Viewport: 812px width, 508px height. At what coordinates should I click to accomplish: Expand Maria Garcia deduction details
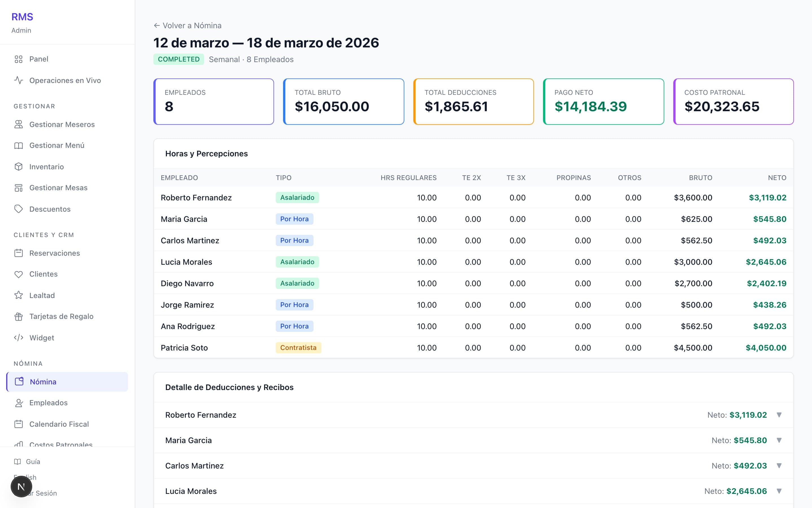pos(779,441)
